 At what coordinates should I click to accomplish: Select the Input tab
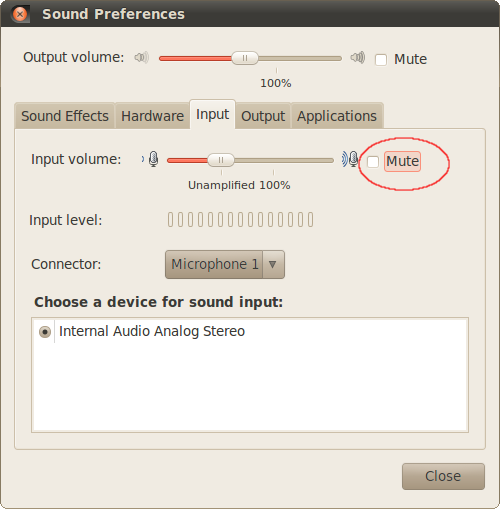[212, 114]
